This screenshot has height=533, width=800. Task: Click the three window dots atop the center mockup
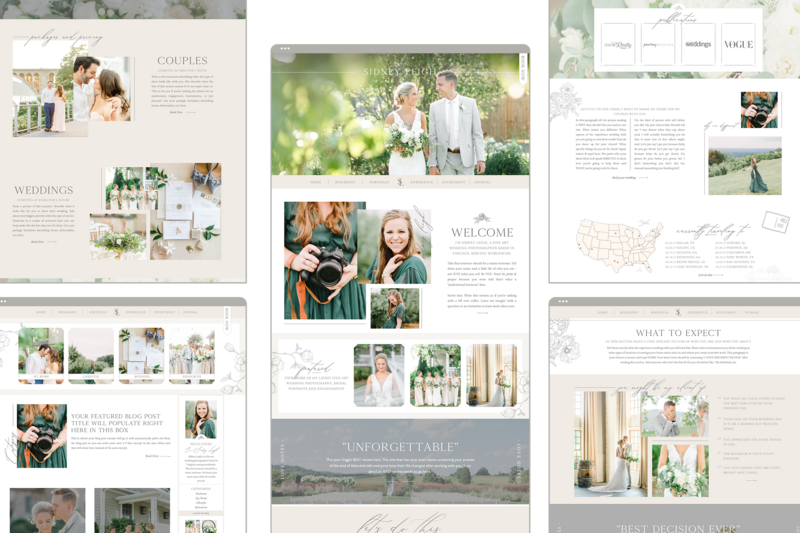point(285,48)
